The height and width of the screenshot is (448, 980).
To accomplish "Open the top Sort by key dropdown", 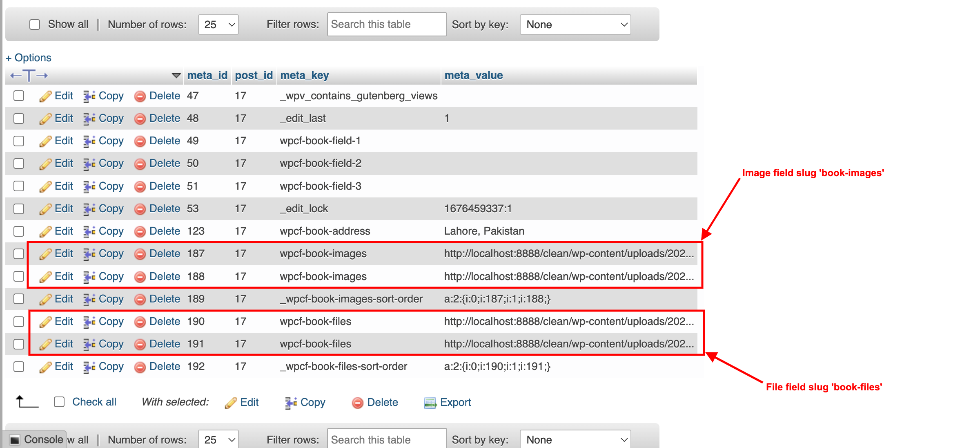I will (575, 25).
